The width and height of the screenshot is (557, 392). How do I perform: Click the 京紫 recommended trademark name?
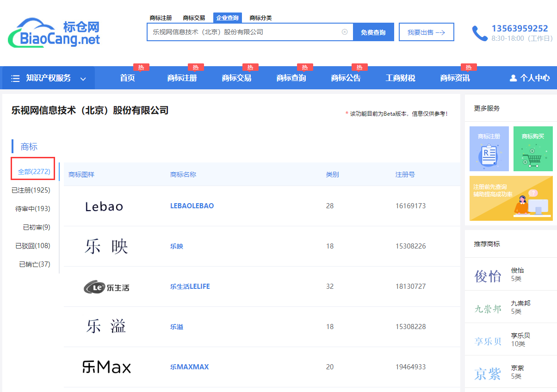518,368
